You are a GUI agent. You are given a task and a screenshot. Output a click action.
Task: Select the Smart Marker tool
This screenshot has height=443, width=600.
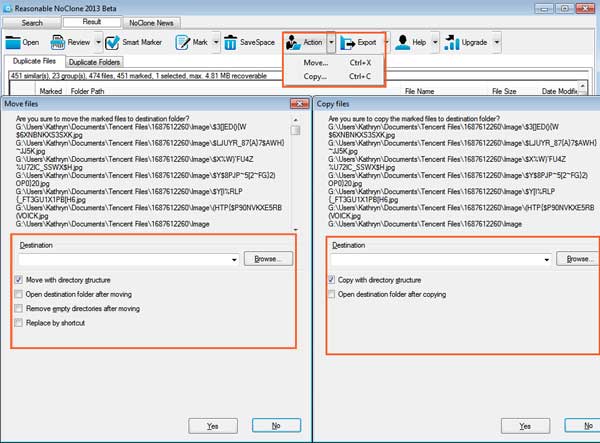(x=134, y=43)
